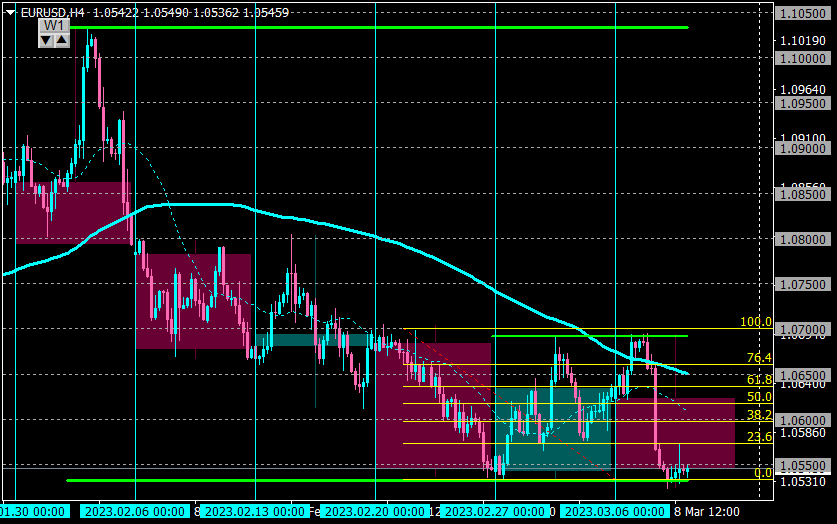Select the Fibonacci 50.0 level label
The width and height of the screenshot is (837, 524).
click(759, 396)
